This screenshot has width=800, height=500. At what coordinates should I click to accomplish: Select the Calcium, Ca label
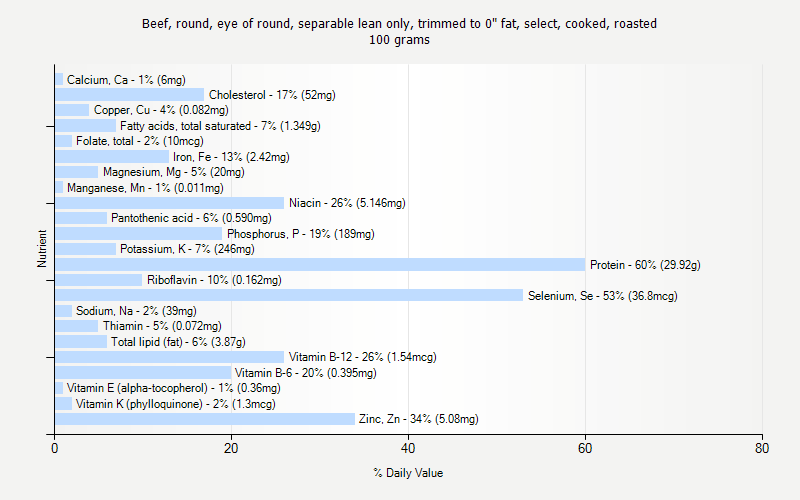(126, 80)
